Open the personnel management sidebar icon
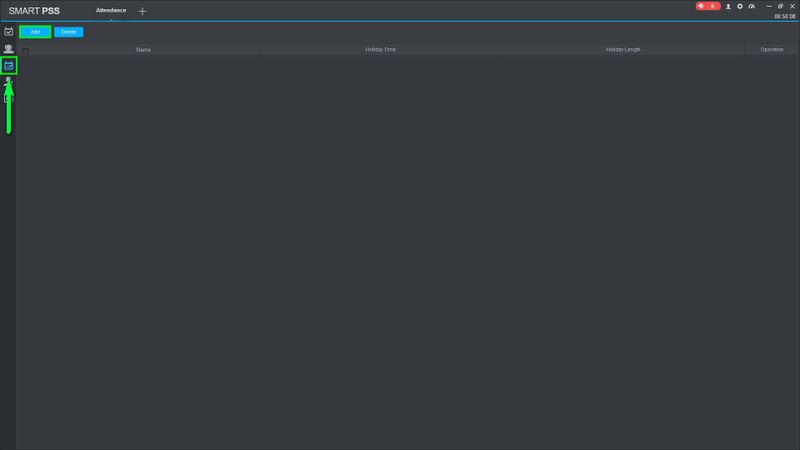Viewport: 800px width, 450px height. tap(9, 49)
